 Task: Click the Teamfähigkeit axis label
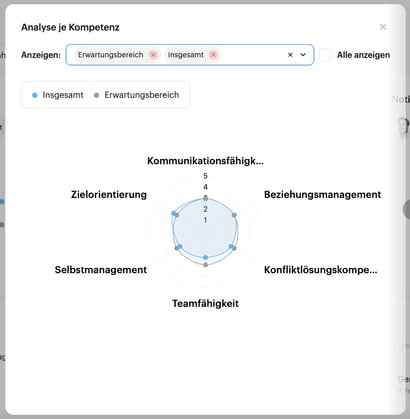click(205, 304)
